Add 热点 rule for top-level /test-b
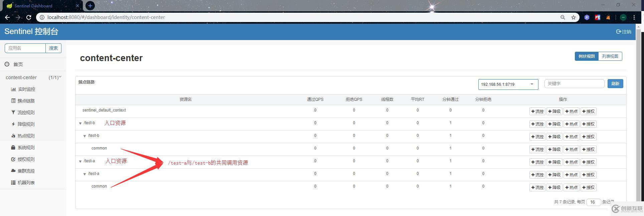 572,124
